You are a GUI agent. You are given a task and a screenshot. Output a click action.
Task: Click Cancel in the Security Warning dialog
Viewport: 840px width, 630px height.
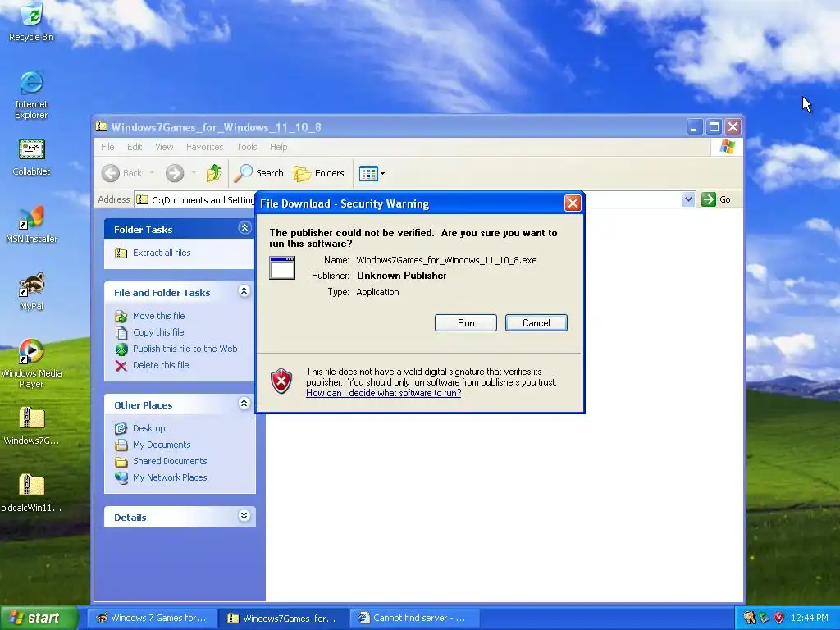coord(536,323)
